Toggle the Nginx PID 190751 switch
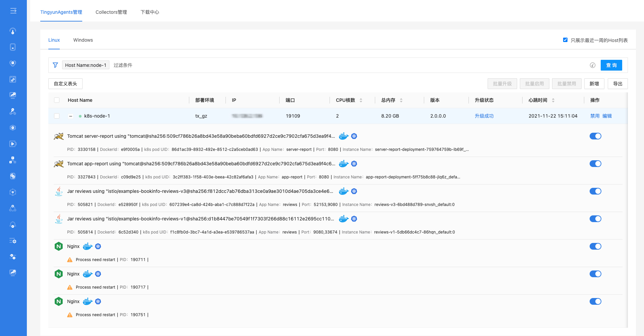644x336 pixels. coord(595,301)
